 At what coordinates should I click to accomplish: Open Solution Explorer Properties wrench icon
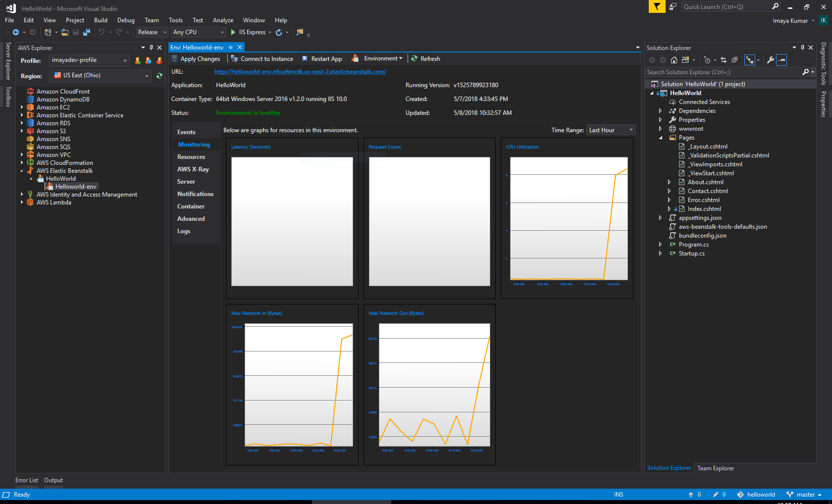[x=771, y=60]
